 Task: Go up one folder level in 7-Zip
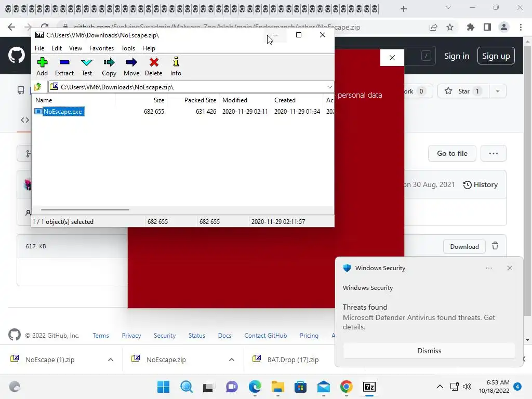38,87
